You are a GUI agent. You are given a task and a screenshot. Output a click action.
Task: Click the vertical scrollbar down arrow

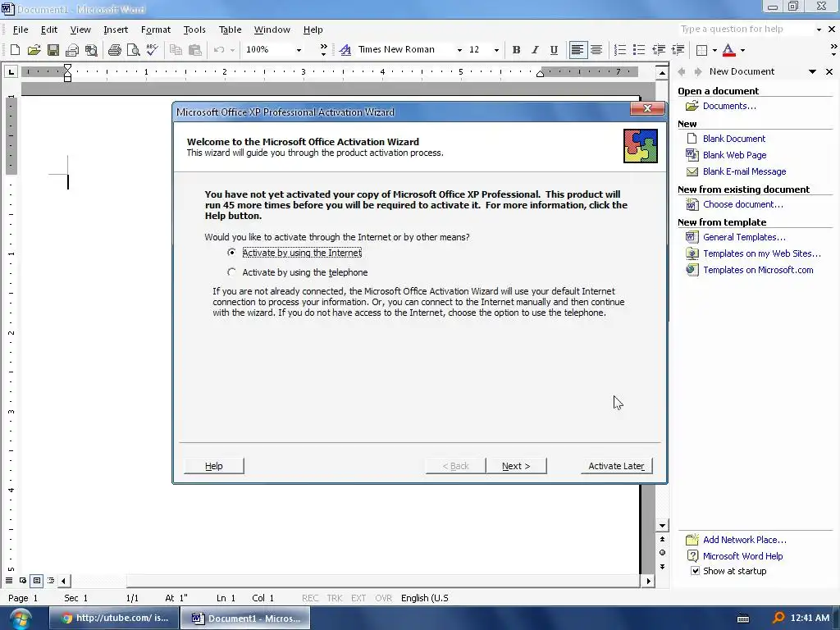662,526
